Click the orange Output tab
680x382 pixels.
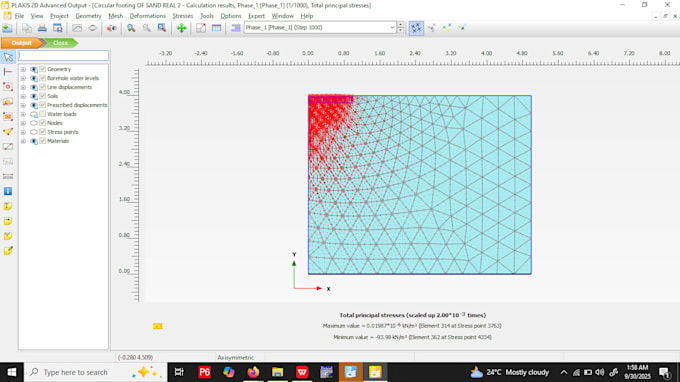pos(22,43)
